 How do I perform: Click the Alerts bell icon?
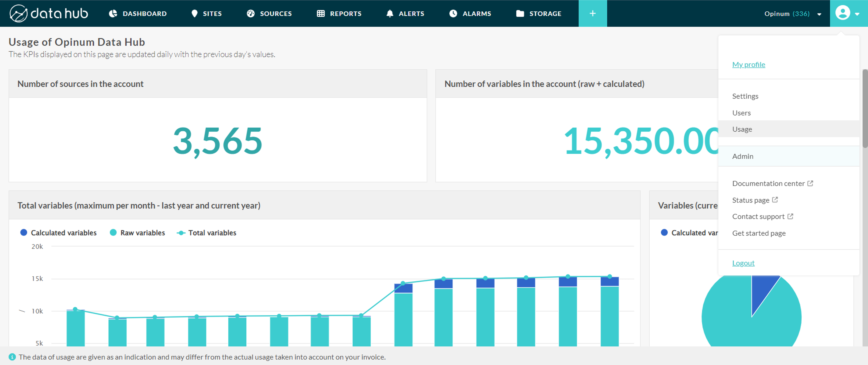[390, 13]
